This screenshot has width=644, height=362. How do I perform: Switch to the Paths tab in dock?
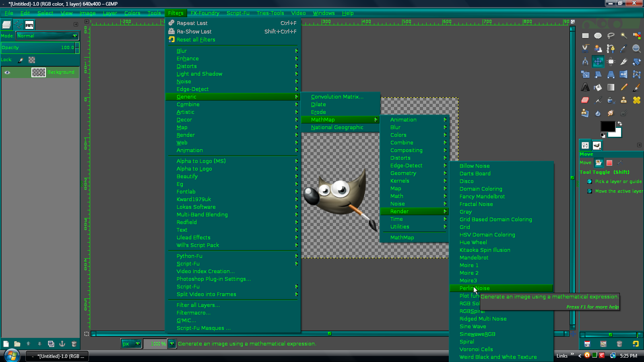pyautogui.click(x=19, y=25)
